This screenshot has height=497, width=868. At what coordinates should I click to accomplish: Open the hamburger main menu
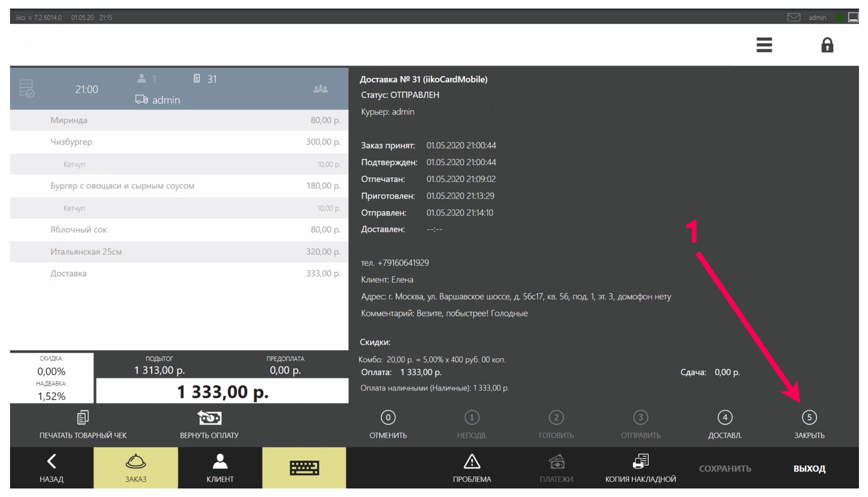point(764,45)
